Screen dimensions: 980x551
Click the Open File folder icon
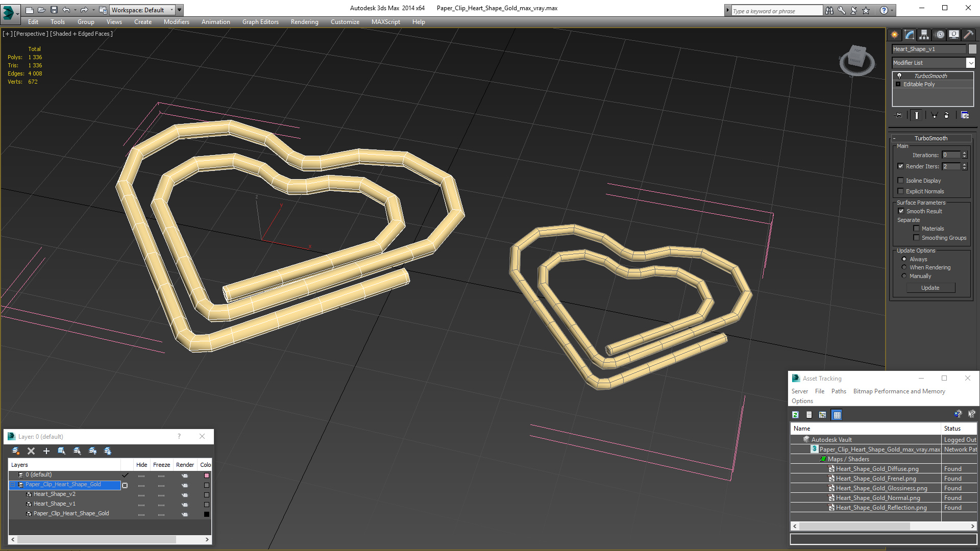[x=41, y=10]
